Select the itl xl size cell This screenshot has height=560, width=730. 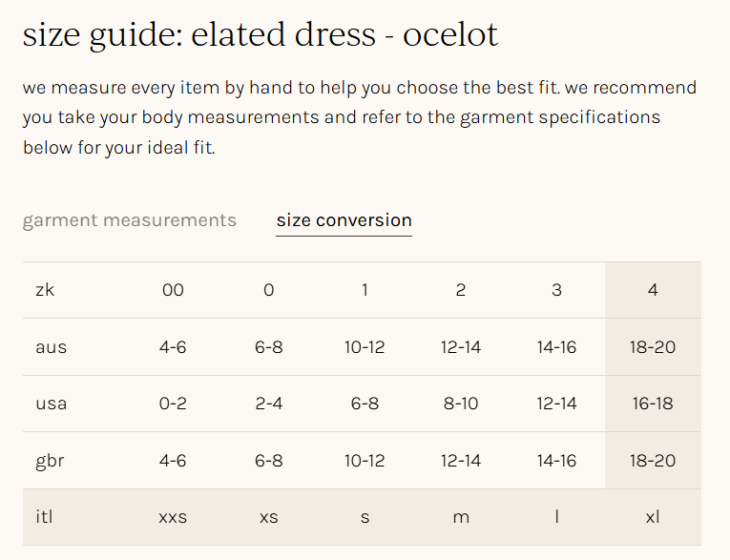(x=653, y=517)
